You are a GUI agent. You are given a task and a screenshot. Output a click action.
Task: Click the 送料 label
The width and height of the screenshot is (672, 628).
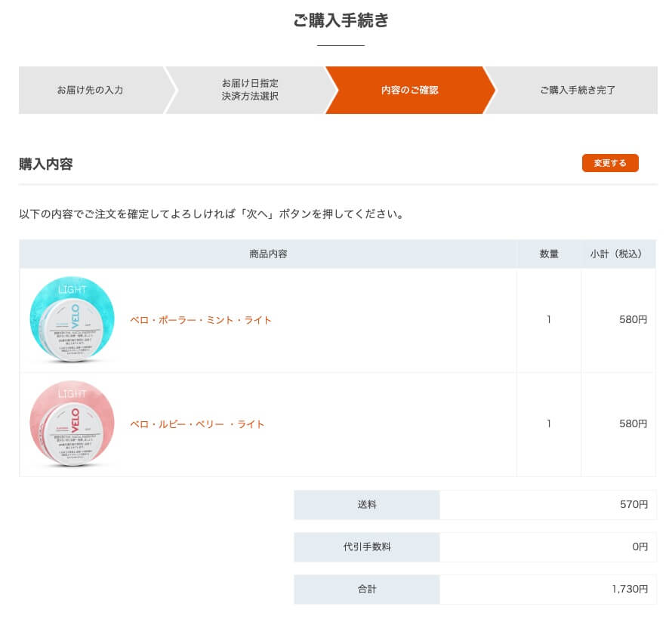pyautogui.click(x=367, y=505)
